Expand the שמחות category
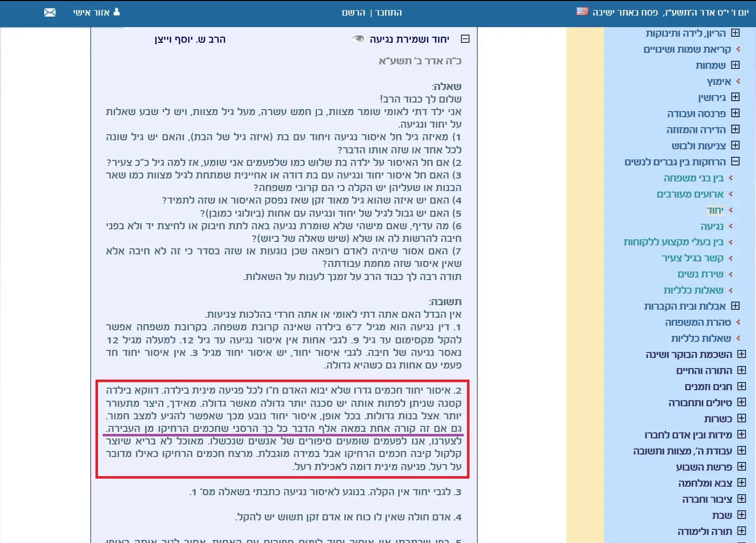This screenshot has height=543, width=756. tap(735, 65)
